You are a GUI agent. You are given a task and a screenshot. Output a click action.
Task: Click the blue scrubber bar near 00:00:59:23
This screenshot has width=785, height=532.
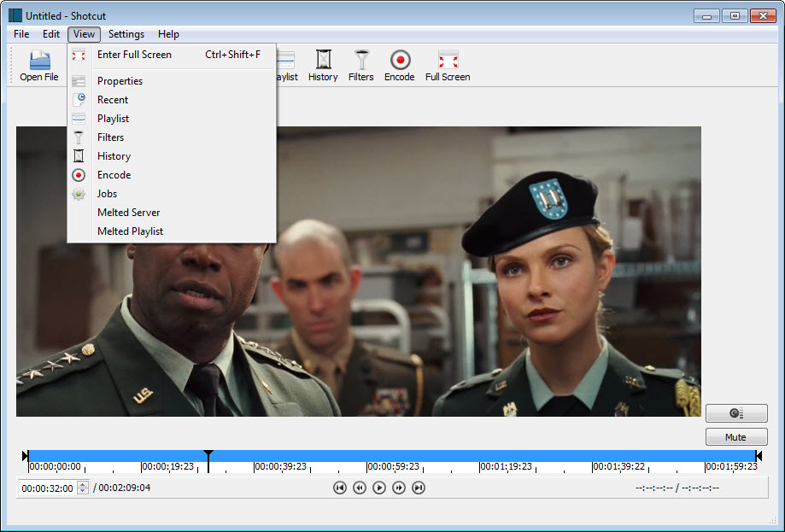[393, 455]
